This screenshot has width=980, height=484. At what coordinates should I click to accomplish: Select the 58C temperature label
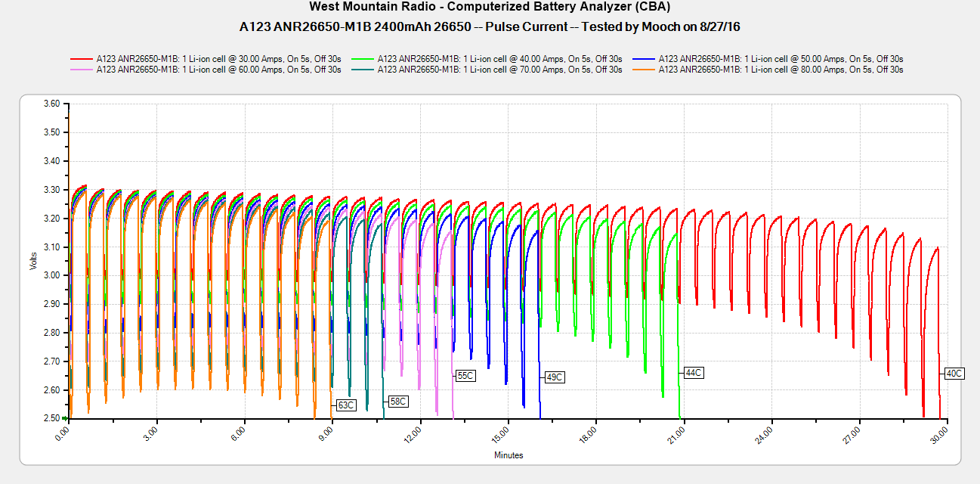[x=397, y=402]
